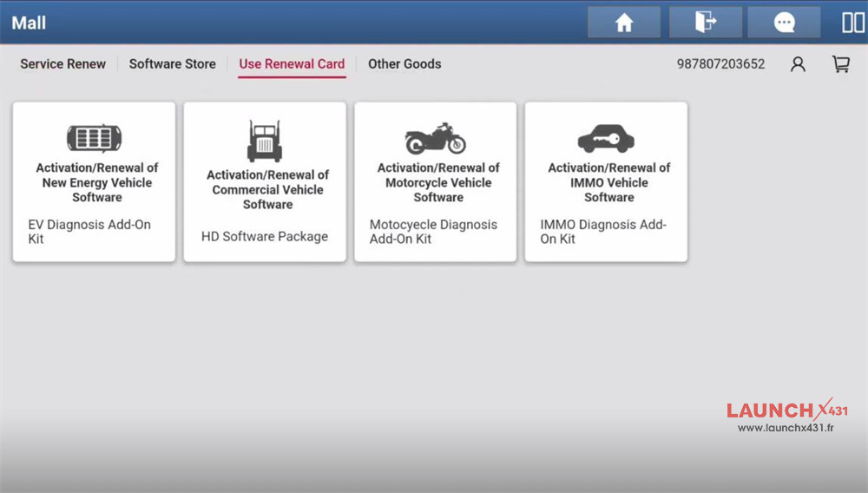Toggle the split-screen view icon
Image resolution: width=868 pixels, height=493 pixels.
point(852,23)
